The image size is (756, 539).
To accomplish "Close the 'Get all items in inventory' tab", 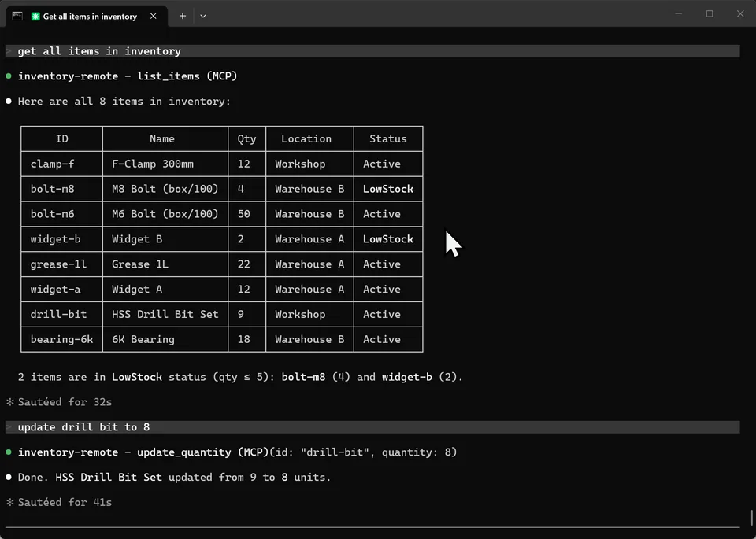I will click(154, 16).
